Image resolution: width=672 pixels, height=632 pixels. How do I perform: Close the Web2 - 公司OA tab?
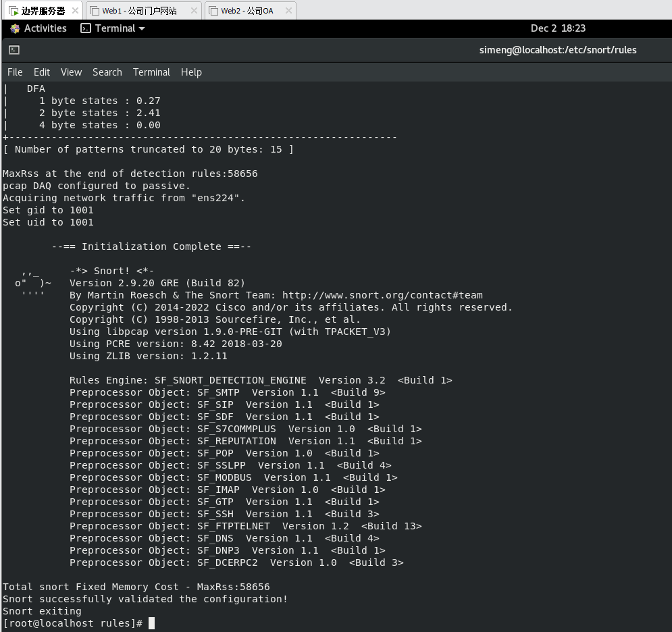pyautogui.click(x=288, y=11)
